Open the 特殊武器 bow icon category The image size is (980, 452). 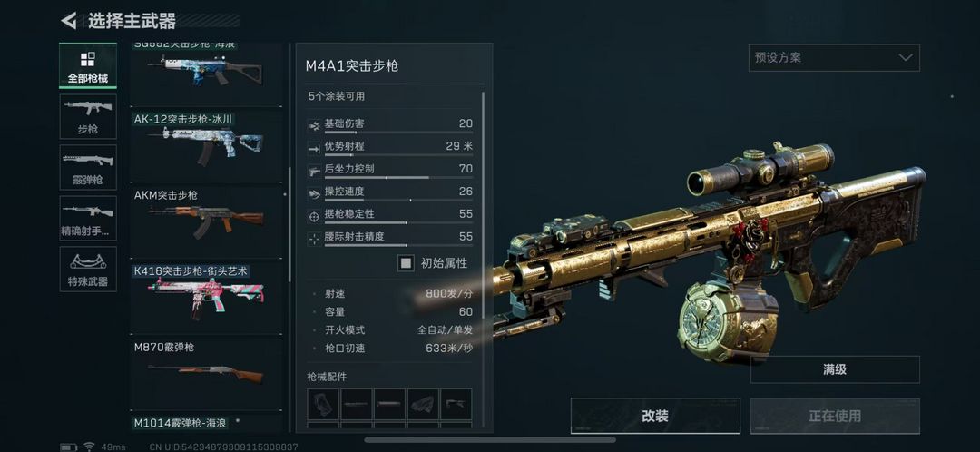87,269
